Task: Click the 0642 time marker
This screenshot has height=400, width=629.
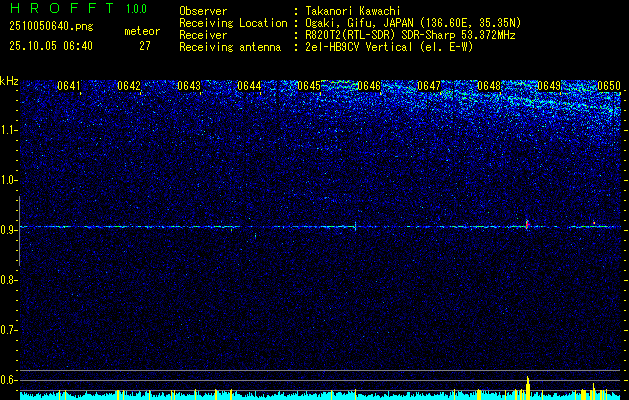Action: coord(129,86)
